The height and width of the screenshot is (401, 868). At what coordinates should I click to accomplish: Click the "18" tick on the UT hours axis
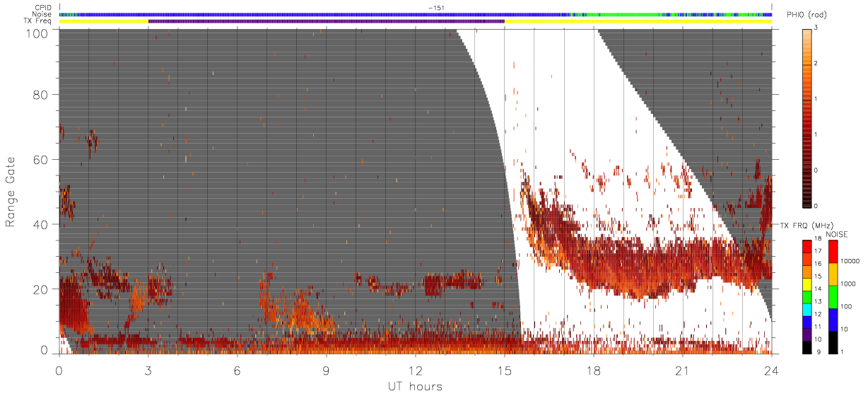click(594, 371)
